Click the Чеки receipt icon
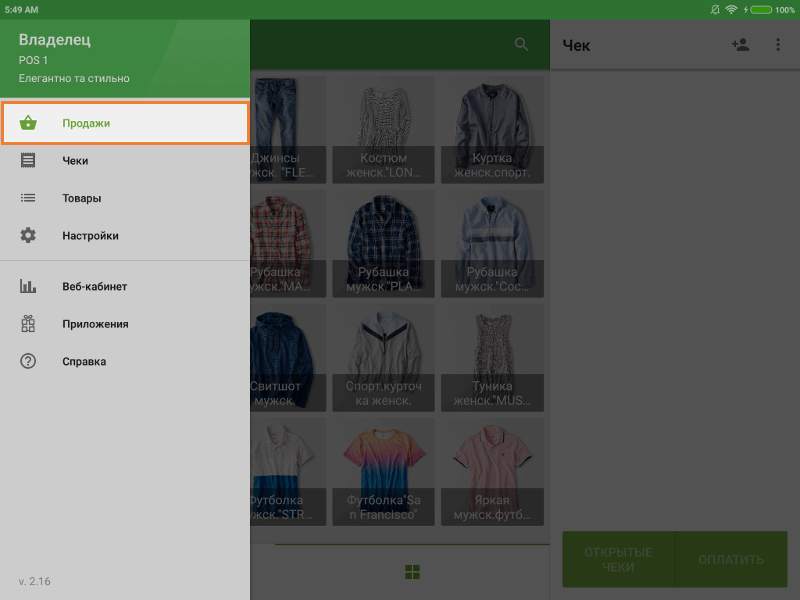Image resolution: width=800 pixels, height=600 pixels. (x=28, y=160)
